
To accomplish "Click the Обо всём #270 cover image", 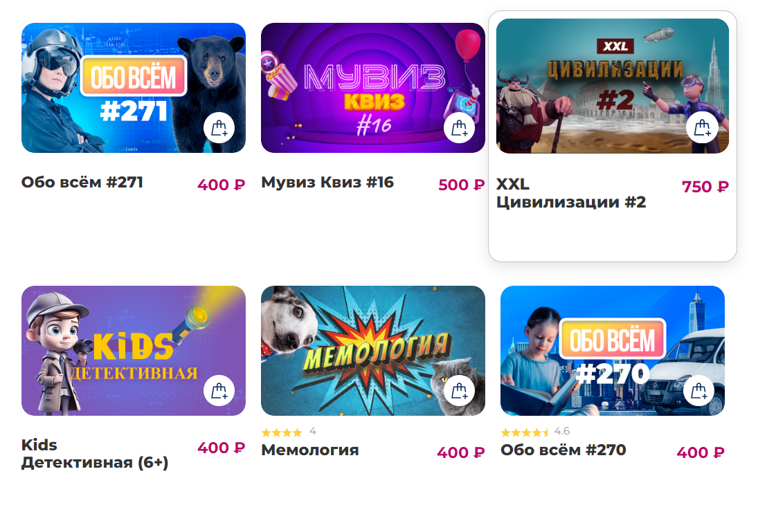I will pyautogui.click(x=613, y=351).
